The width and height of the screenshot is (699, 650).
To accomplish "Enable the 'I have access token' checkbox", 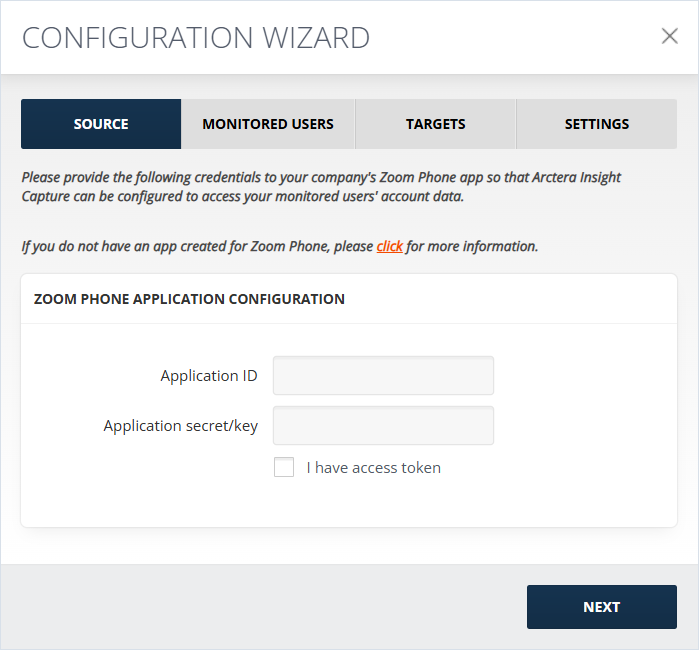I will click(x=284, y=467).
